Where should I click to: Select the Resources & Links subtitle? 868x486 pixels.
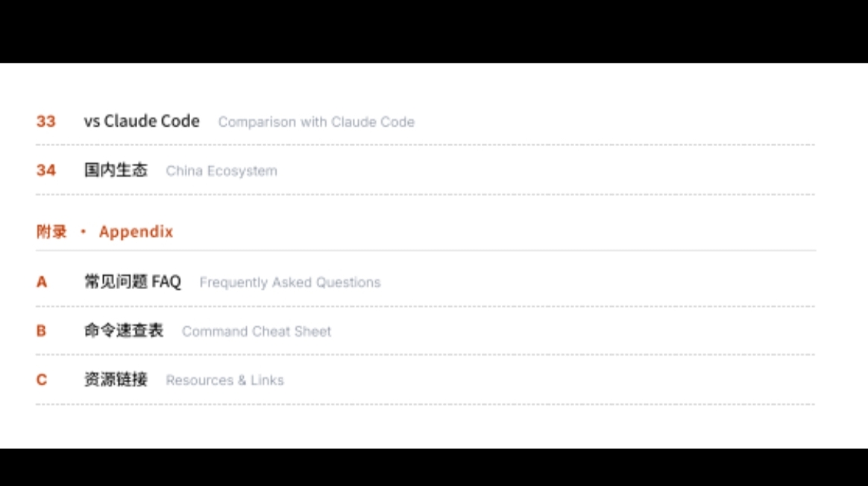pyautogui.click(x=224, y=381)
